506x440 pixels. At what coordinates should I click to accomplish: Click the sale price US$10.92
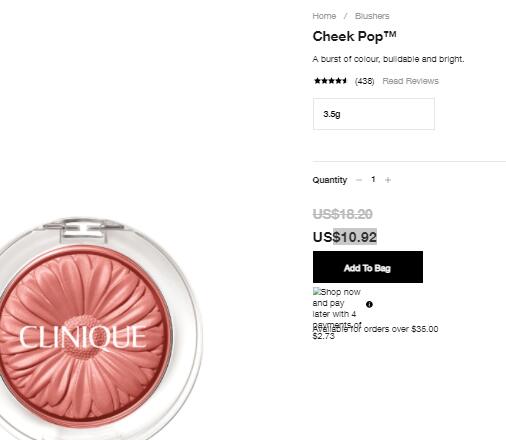pyautogui.click(x=345, y=237)
